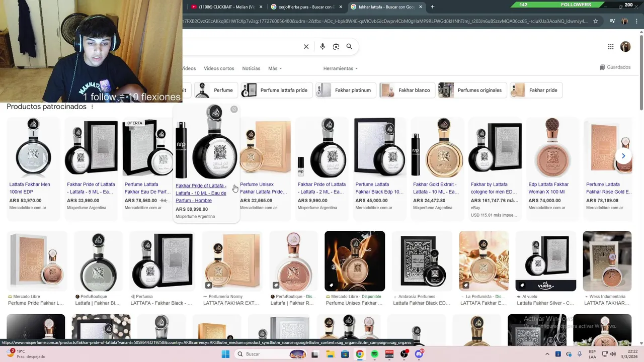
Task: Open Google Lens image search icon
Action: click(336, 47)
